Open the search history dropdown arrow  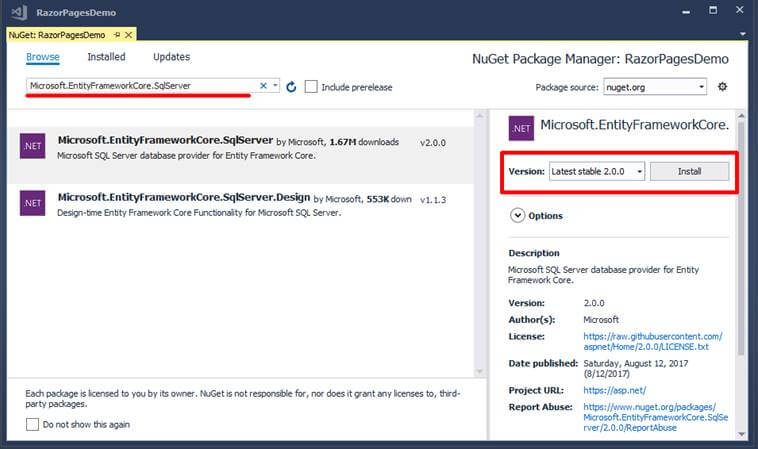click(x=275, y=86)
